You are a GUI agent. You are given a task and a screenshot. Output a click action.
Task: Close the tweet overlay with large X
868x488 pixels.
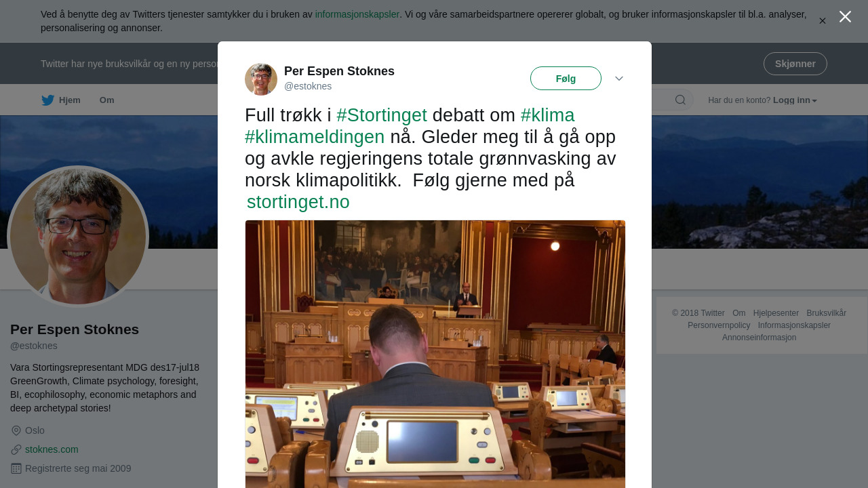click(x=845, y=17)
